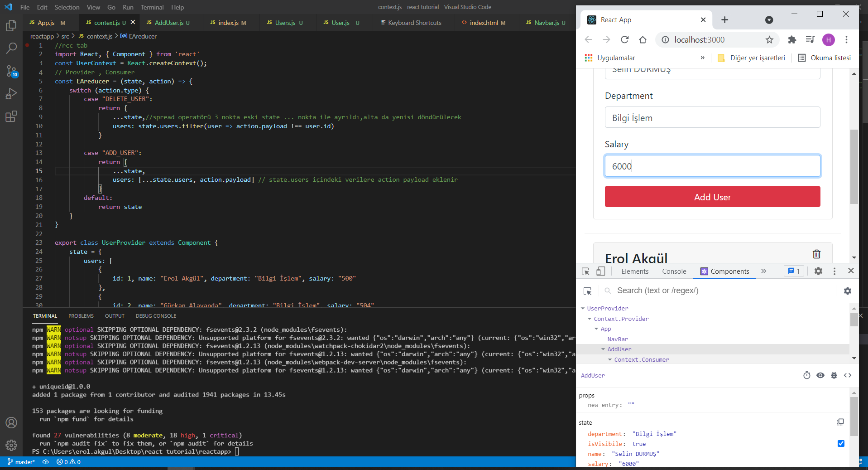Click the trash icon next to Erol Akgül

pos(816,254)
